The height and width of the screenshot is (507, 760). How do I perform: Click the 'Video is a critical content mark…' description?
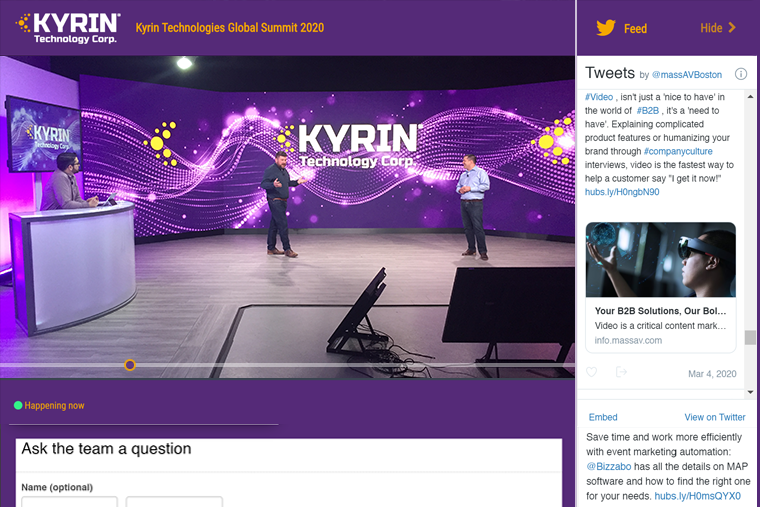pos(661,326)
